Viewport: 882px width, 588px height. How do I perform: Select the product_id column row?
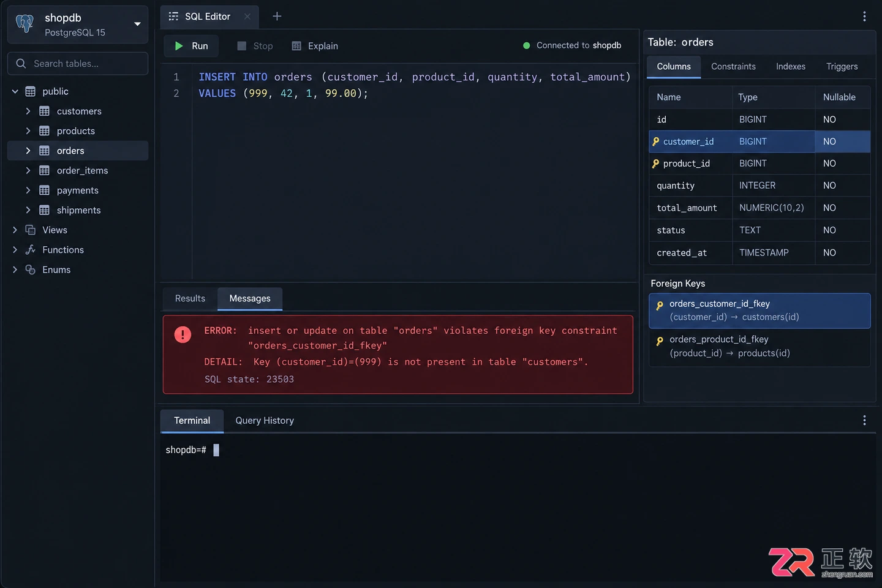click(759, 164)
